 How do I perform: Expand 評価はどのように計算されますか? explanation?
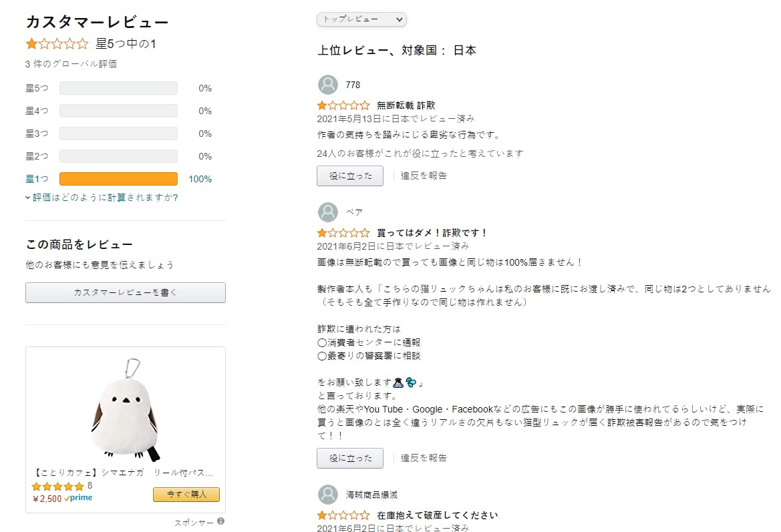[x=102, y=198]
